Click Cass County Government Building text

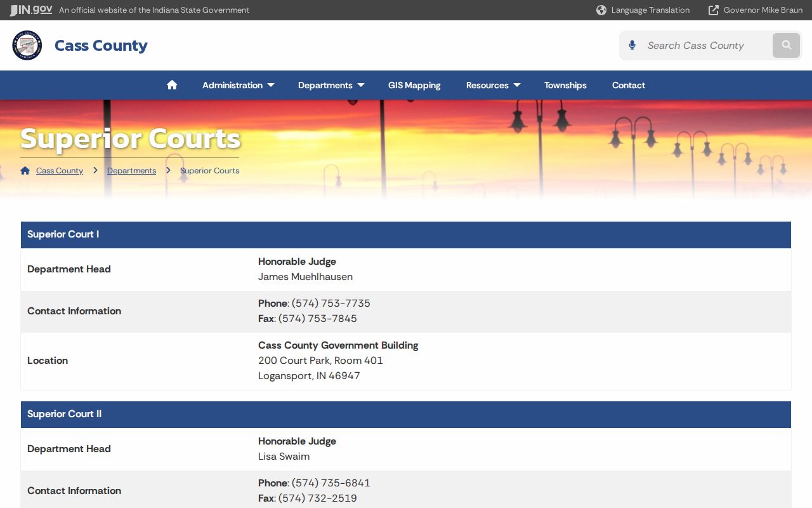point(338,345)
